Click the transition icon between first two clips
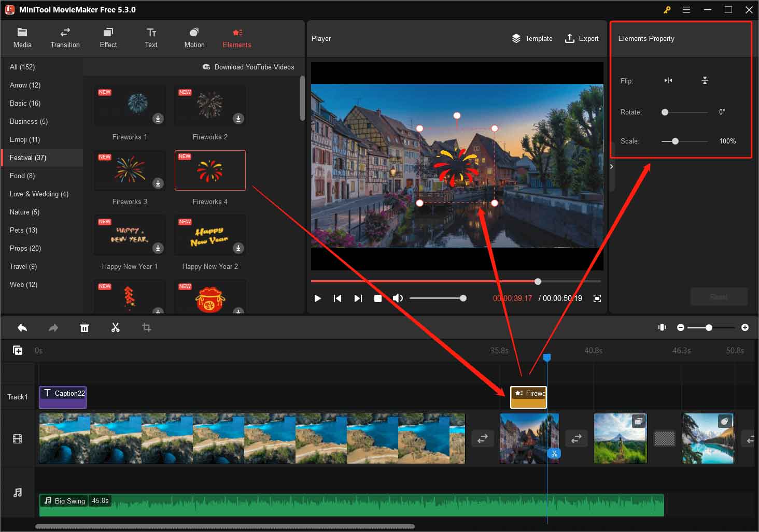 tap(483, 438)
